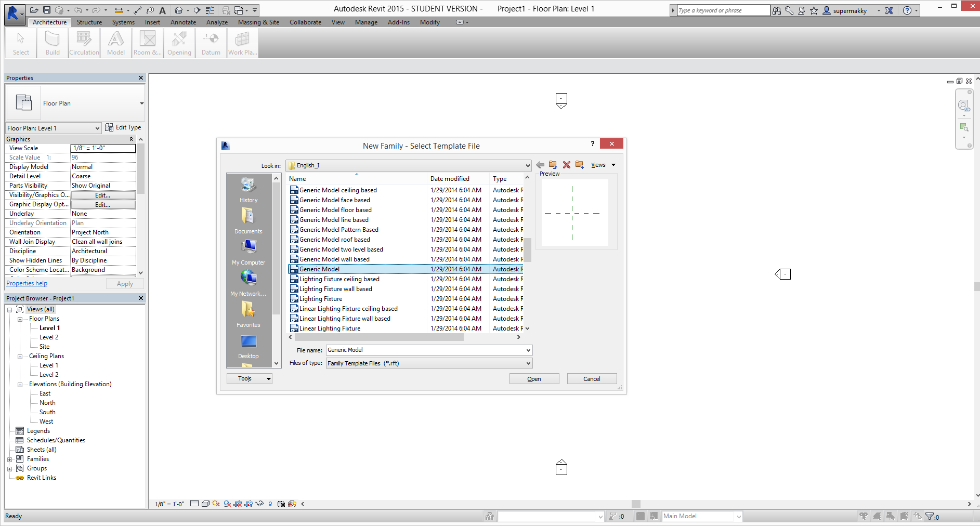The image size is (980, 526).
Task: Click the Edit Type button
Action: pyautogui.click(x=123, y=127)
